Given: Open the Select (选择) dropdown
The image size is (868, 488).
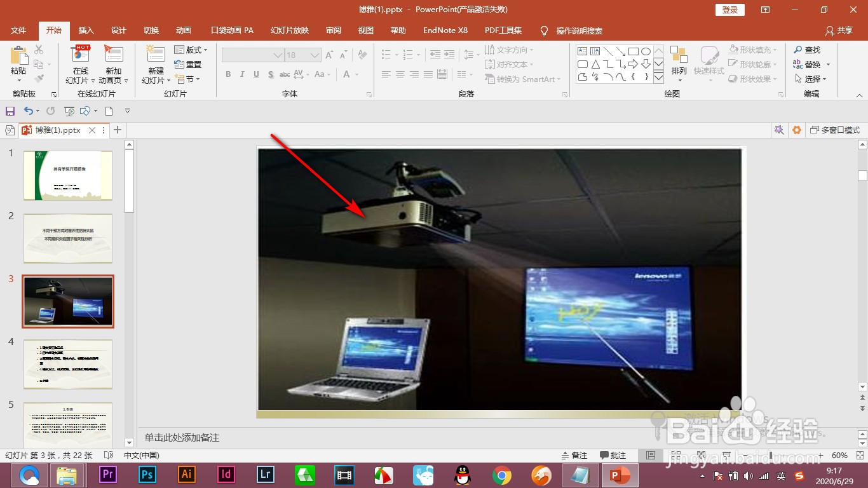Looking at the screenshot, I should pyautogui.click(x=811, y=79).
